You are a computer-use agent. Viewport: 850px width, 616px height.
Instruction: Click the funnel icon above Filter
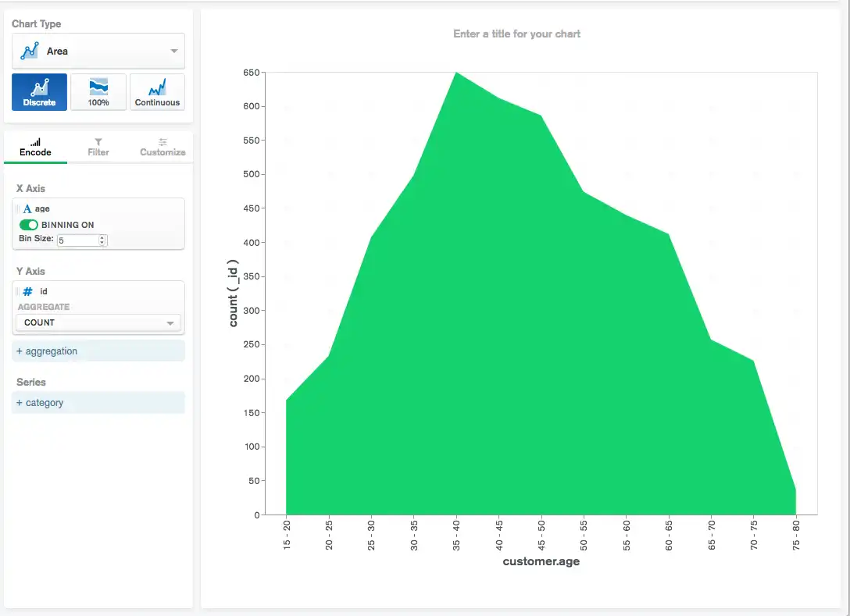[x=98, y=141]
